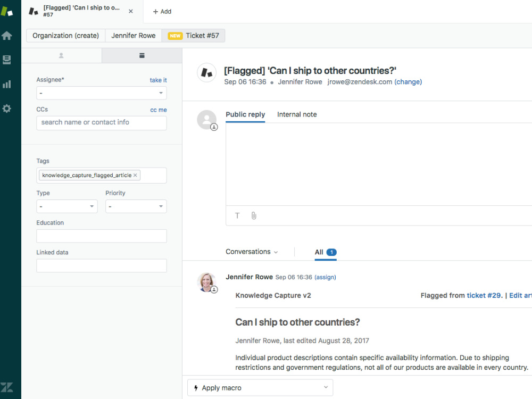
Task: Select the All events tab
Action: tap(326, 252)
